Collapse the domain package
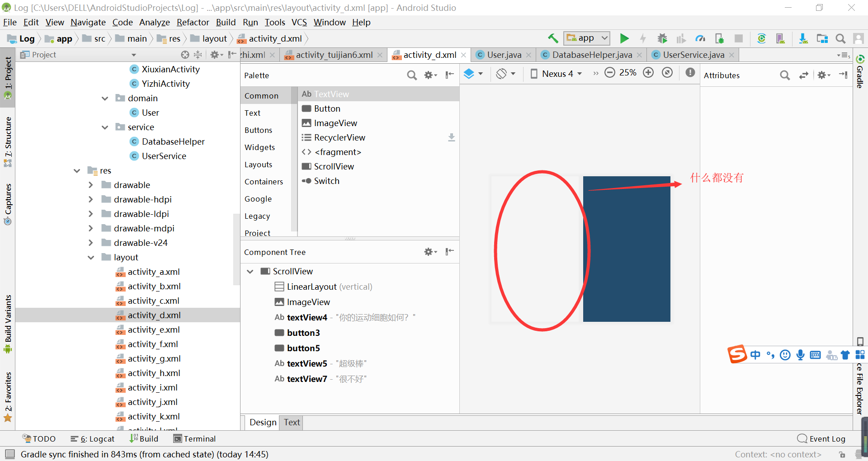Screen dimensions: 868x461 coord(105,98)
